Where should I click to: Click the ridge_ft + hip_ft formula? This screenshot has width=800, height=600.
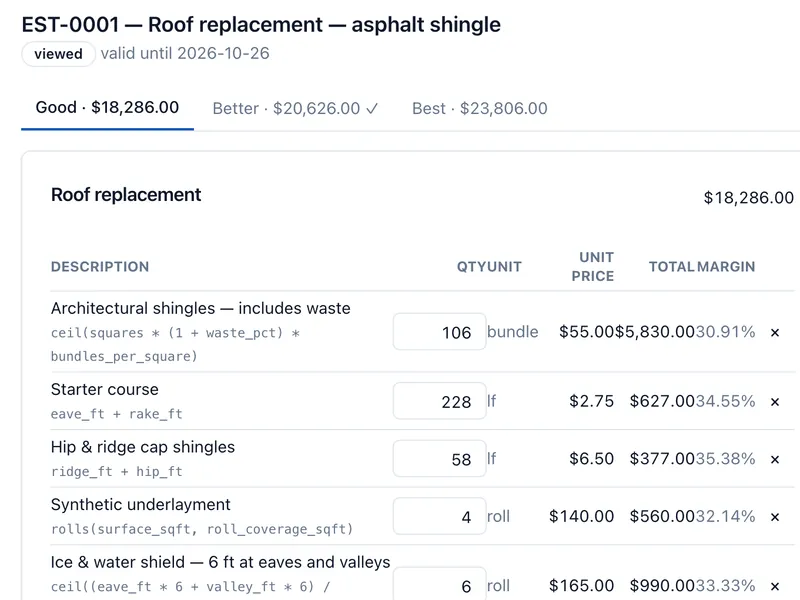click(x=116, y=471)
